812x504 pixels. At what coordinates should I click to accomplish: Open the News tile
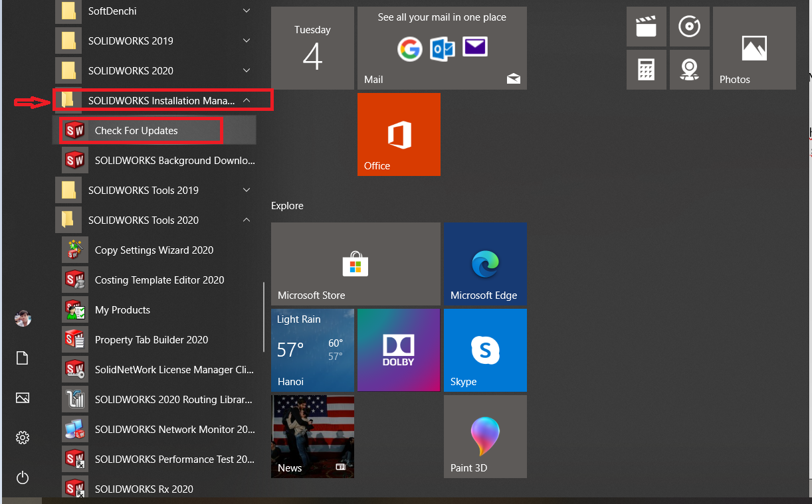(312, 436)
